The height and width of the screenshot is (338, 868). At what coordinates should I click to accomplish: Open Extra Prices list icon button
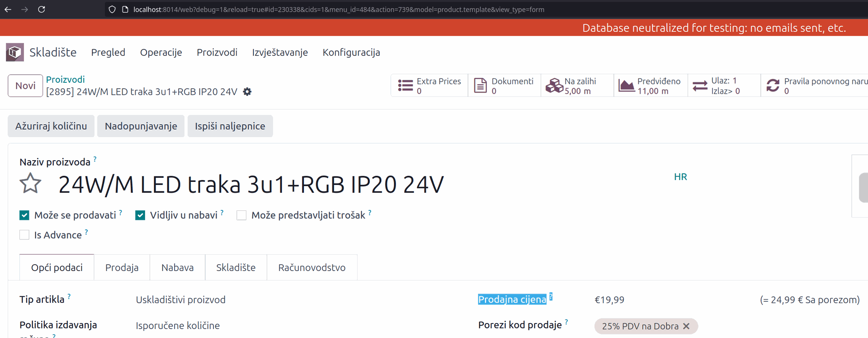(x=405, y=86)
